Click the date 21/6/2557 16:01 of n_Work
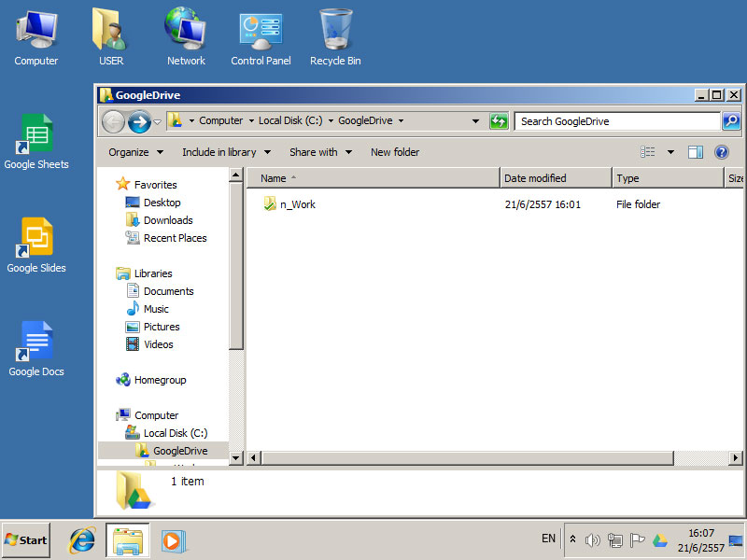The image size is (747, 560). point(543,204)
